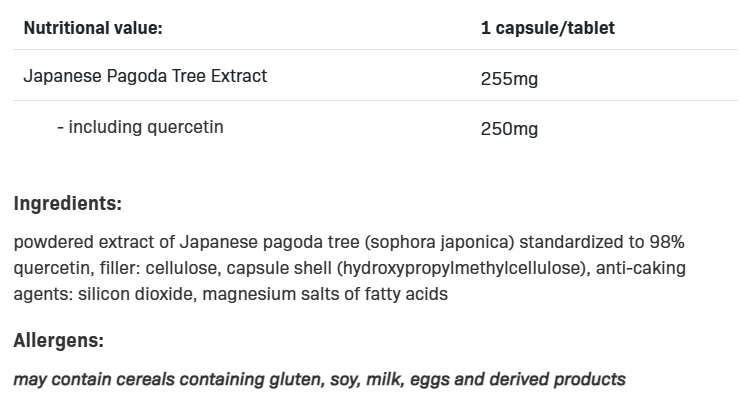Click the "Nutritional value:" table header
Viewport: 741px width, 406px height.
(x=92, y=28)
